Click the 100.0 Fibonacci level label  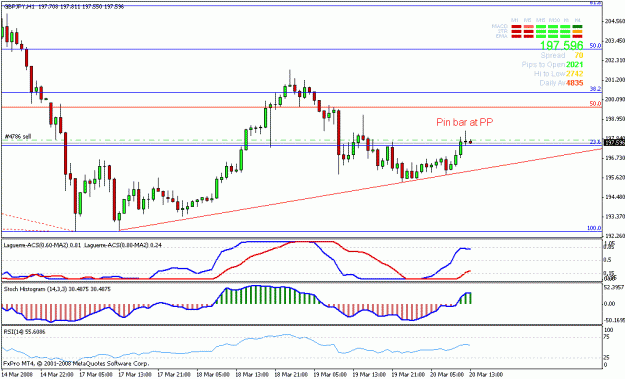[x=594, y=228]
